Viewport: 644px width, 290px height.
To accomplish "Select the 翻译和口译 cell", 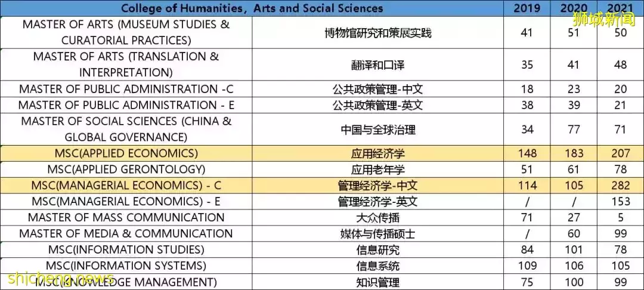I will tap(378, 64).
